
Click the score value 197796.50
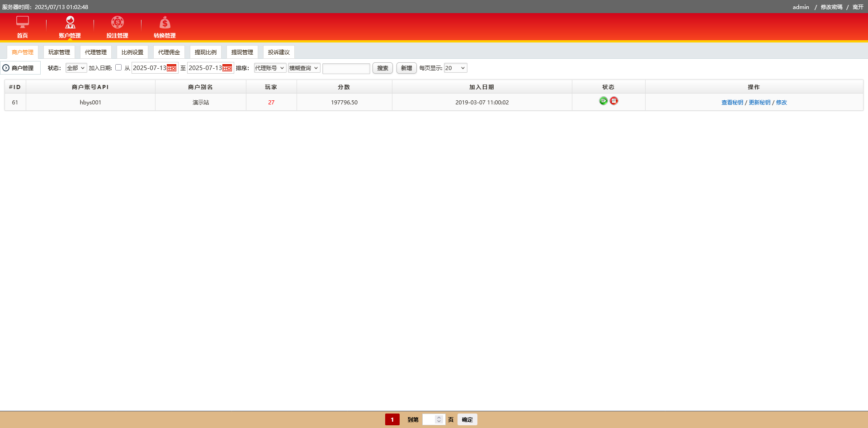344,103
